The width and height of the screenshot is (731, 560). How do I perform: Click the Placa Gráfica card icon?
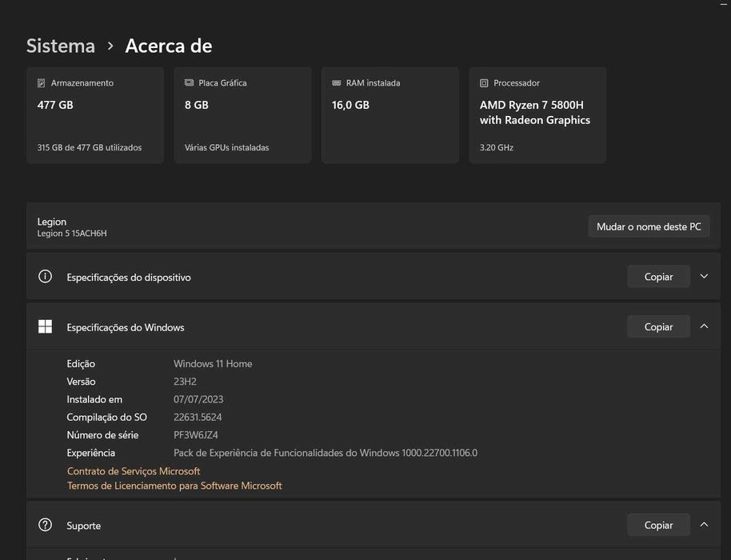pyautogui.click(x=189, y=82)
